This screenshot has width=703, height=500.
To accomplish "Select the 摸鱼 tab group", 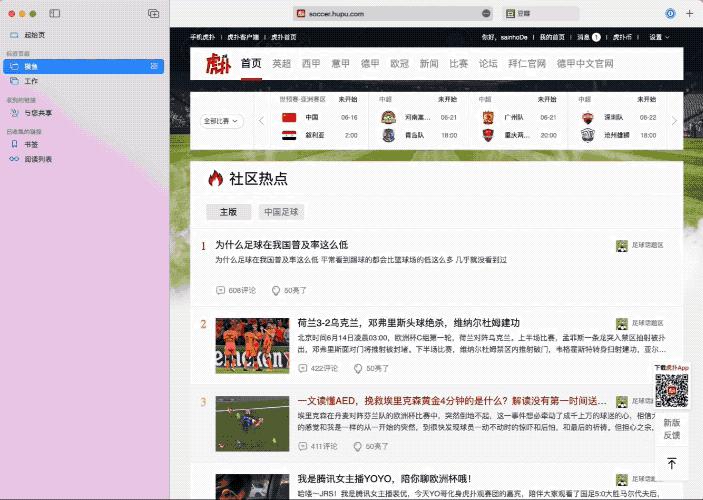I will [83, 66].
